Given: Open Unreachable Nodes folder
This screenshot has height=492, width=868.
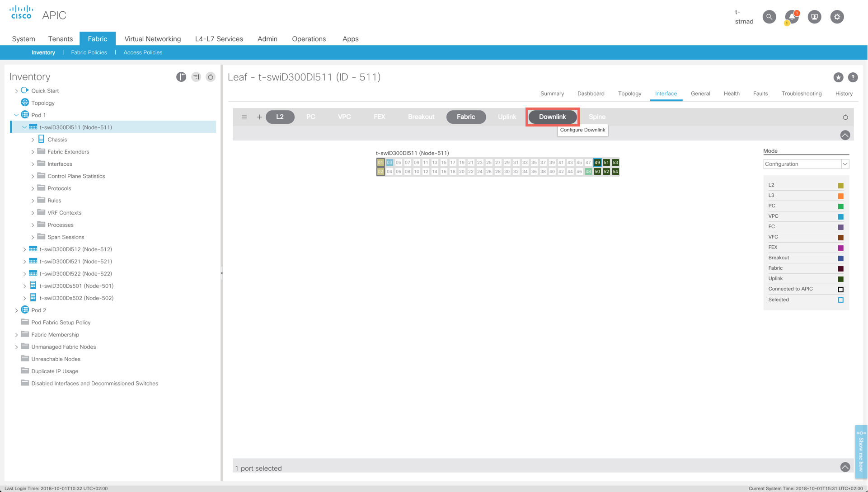Looking at the screenshot, I should (x=56, y=359).
